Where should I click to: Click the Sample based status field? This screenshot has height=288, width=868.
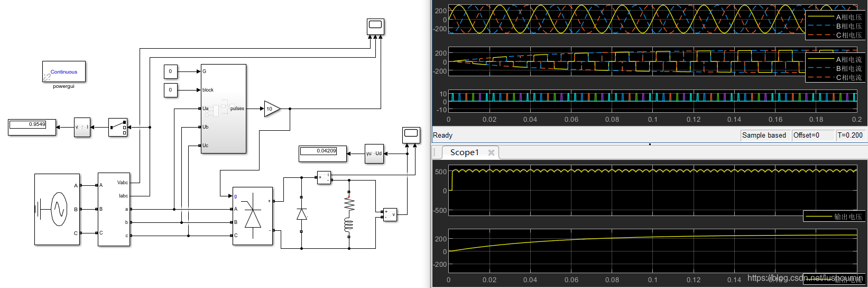764,135
